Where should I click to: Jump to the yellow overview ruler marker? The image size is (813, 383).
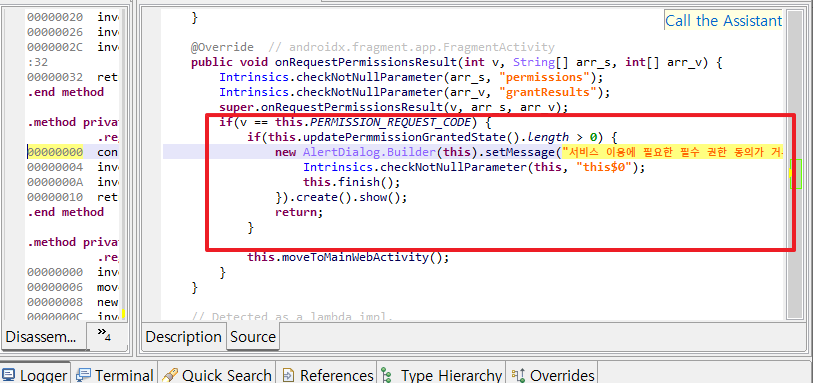[790, 174]
